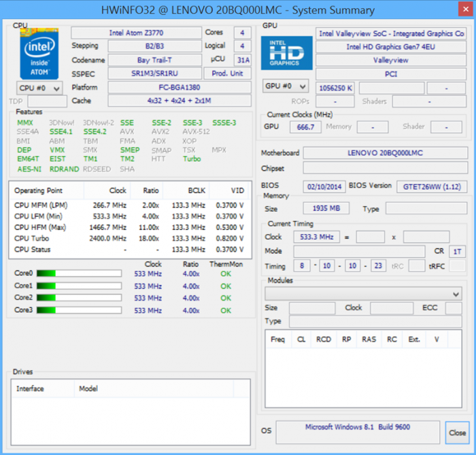
Task: Click the Freq column header in modules table
Action: pyautogui.click(x=277, y=339)
